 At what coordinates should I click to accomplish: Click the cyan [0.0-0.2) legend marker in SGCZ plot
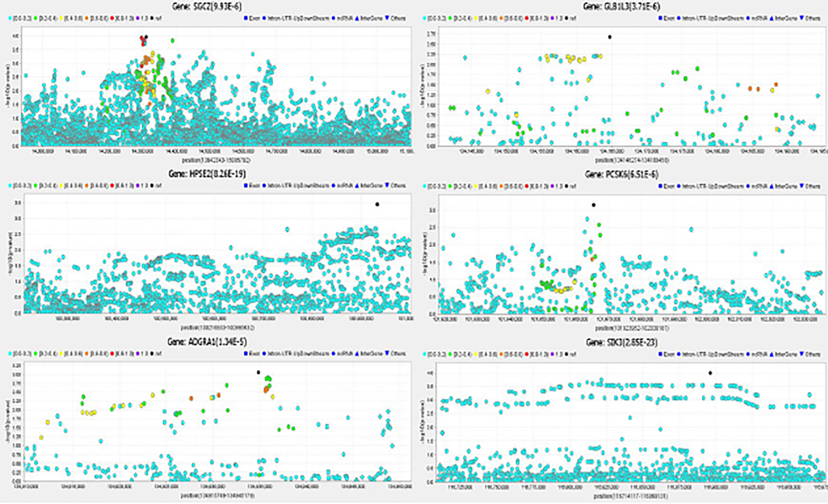tap(10, 18)
